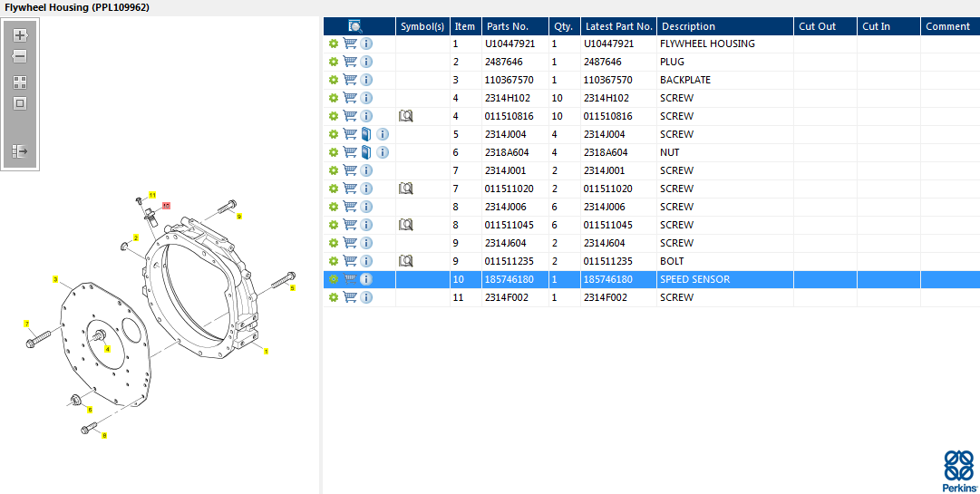980x494 pixels.
Task: Click the single-square reset view icon
Action: coord(20,103)
